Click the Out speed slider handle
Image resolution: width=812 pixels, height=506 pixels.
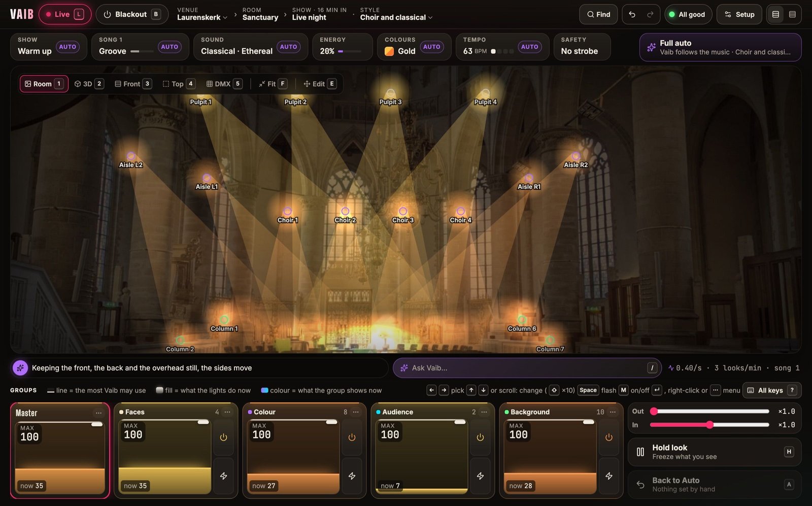coord(654,412)
